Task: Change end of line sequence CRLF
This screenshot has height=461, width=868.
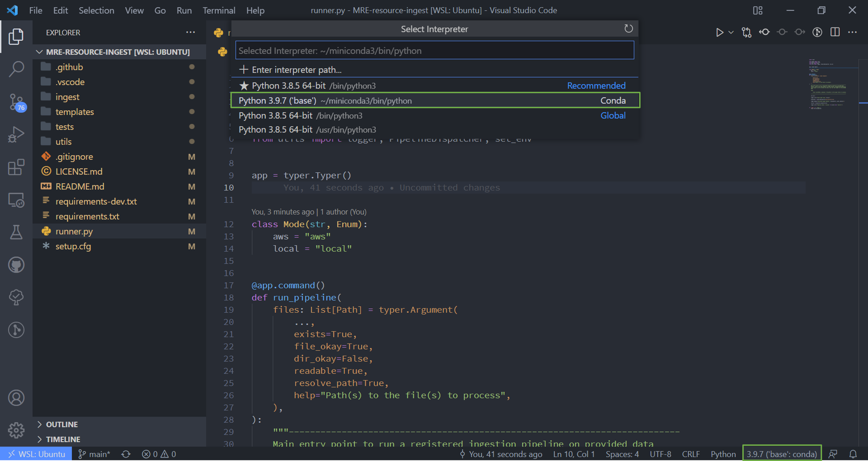Action: tap(691, 454)
